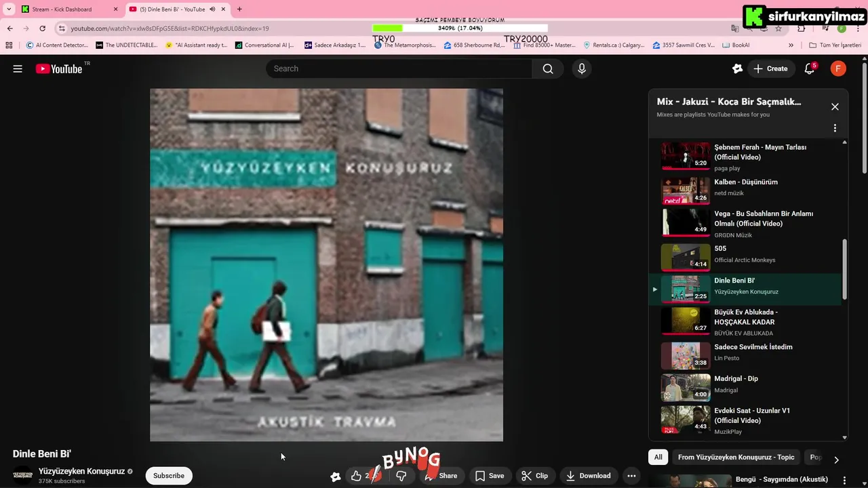Switch to Stream - Kick Dashboard tab

point(62,9)
